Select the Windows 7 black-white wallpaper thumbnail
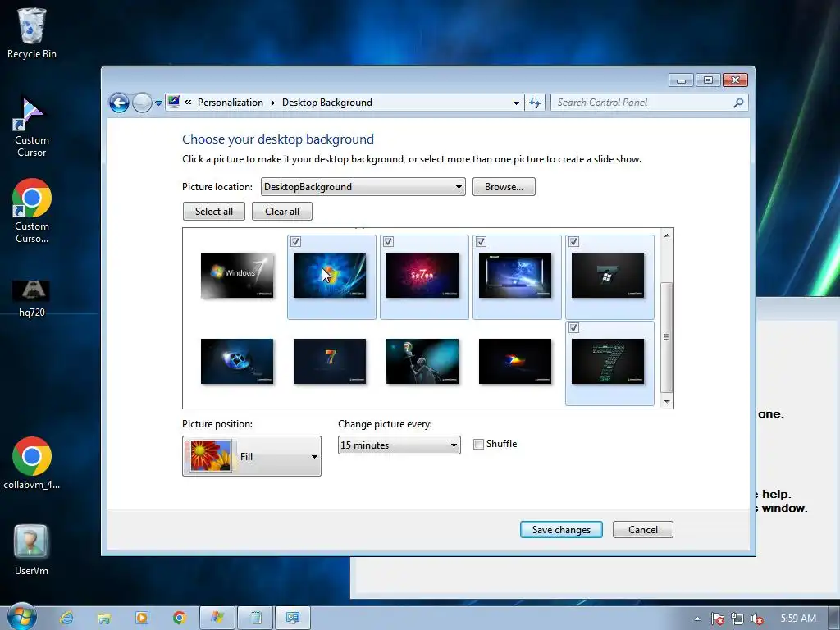Screen dimensions: 840x630 point(237,276)
